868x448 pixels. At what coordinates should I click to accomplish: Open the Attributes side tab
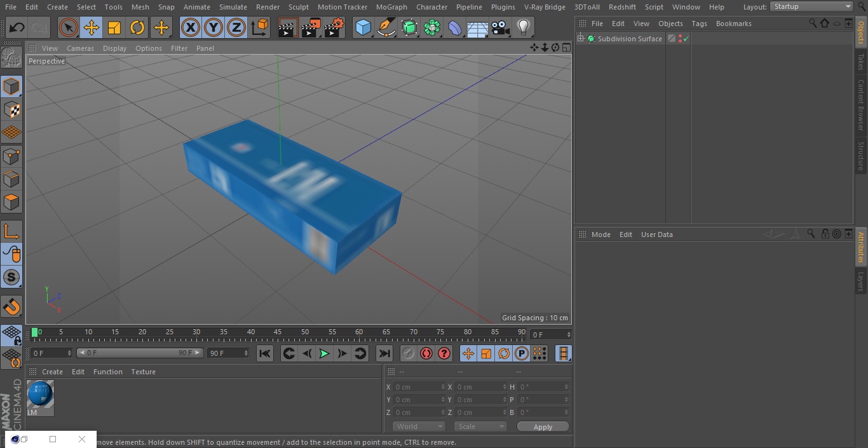861,247
